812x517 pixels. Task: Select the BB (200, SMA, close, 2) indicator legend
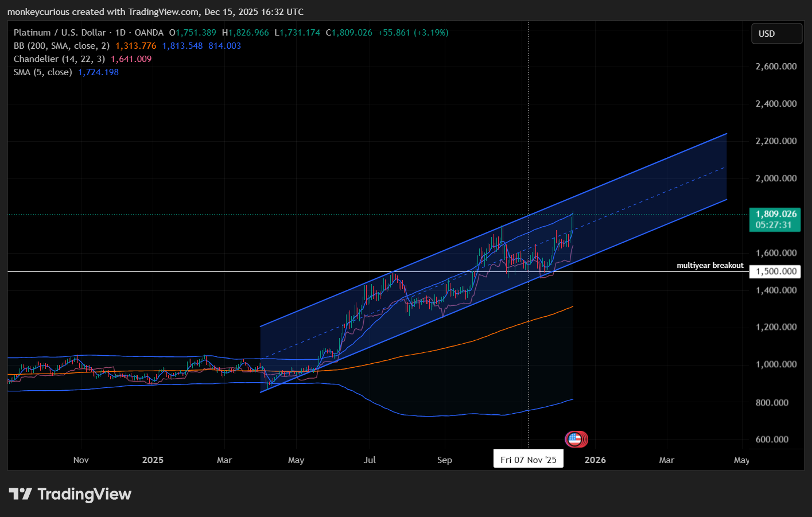[x=61, y=46]
